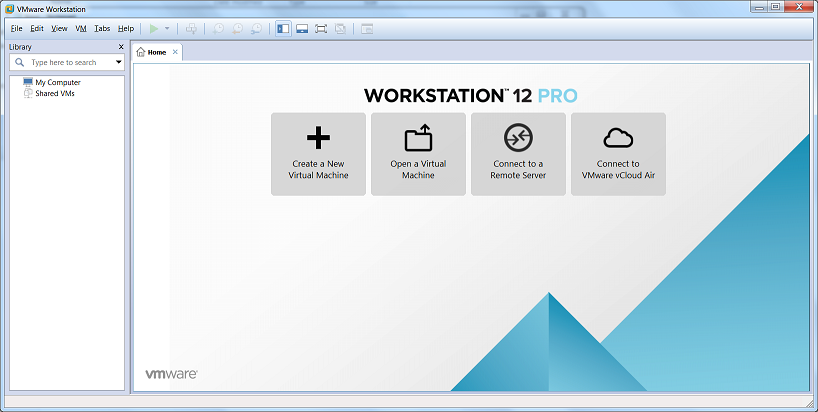
Task: Click Create a New Virtual Machine tile
Action: [x=318, y=154]
